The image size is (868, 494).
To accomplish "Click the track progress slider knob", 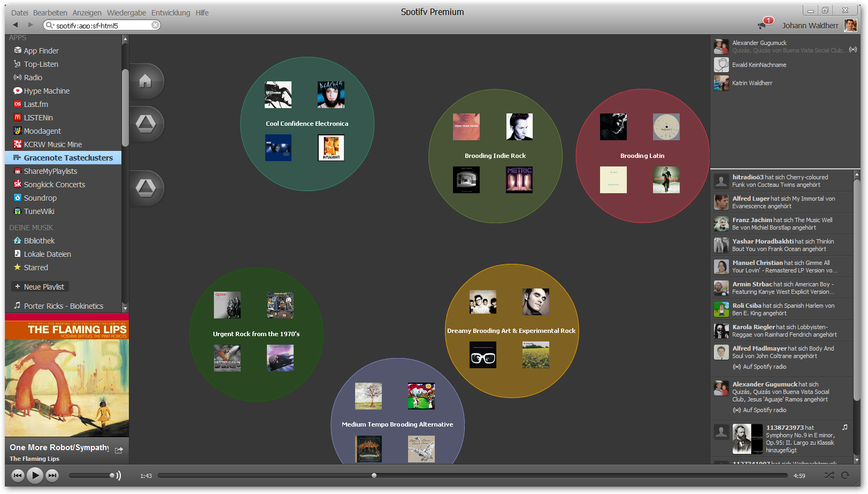I will point(374,475).
